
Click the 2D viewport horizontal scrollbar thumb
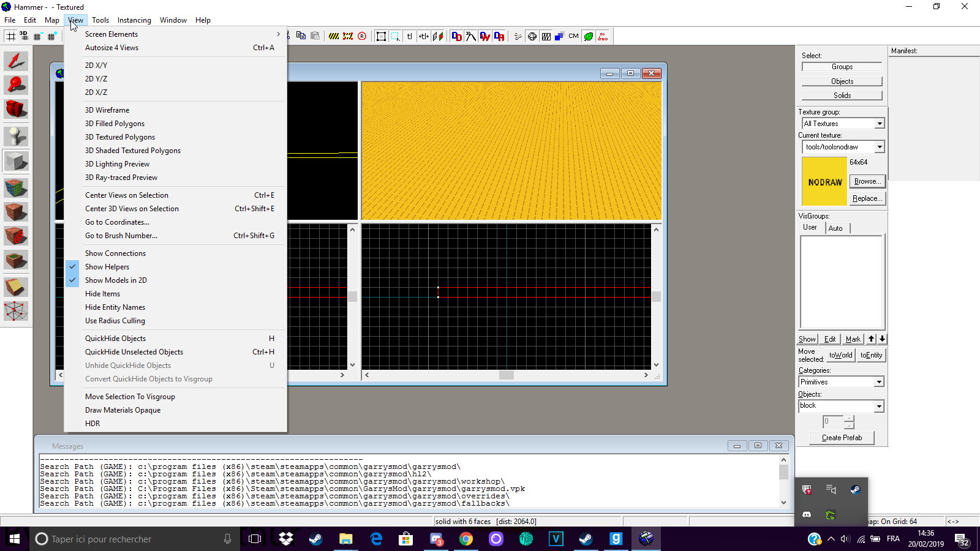coord(507,375)
